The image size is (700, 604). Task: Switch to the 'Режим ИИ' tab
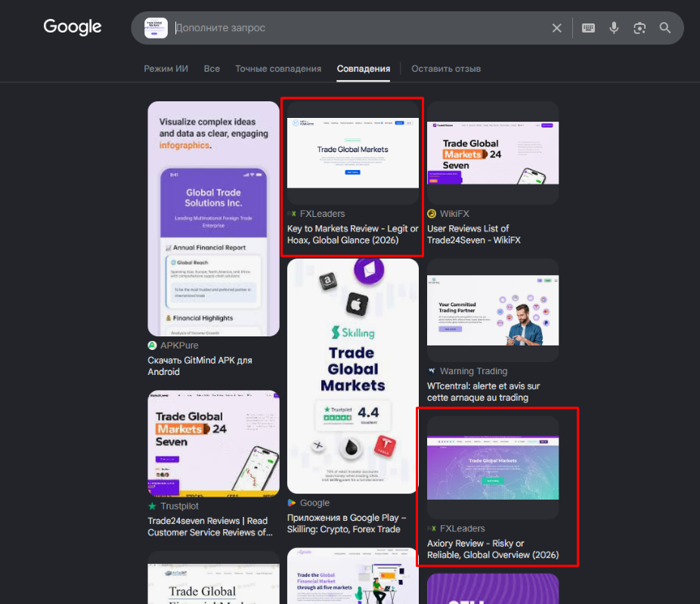166,69
